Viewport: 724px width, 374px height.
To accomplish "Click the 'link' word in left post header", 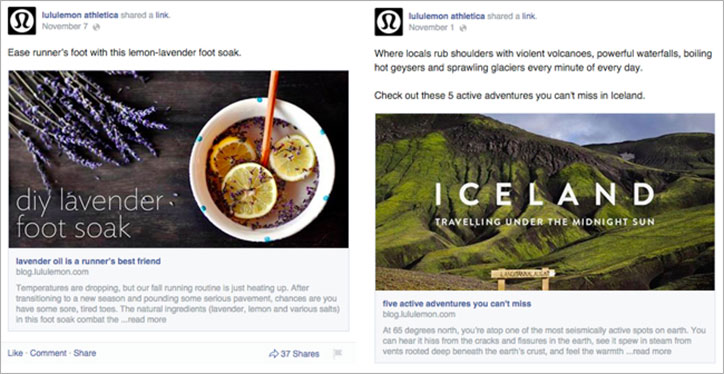I will click(162, 15).
